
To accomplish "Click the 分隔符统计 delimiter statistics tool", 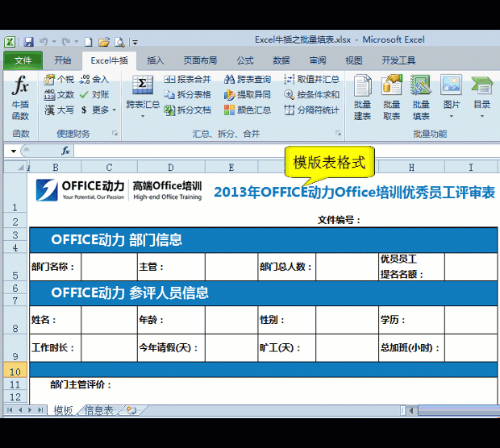I will [311, 110].
